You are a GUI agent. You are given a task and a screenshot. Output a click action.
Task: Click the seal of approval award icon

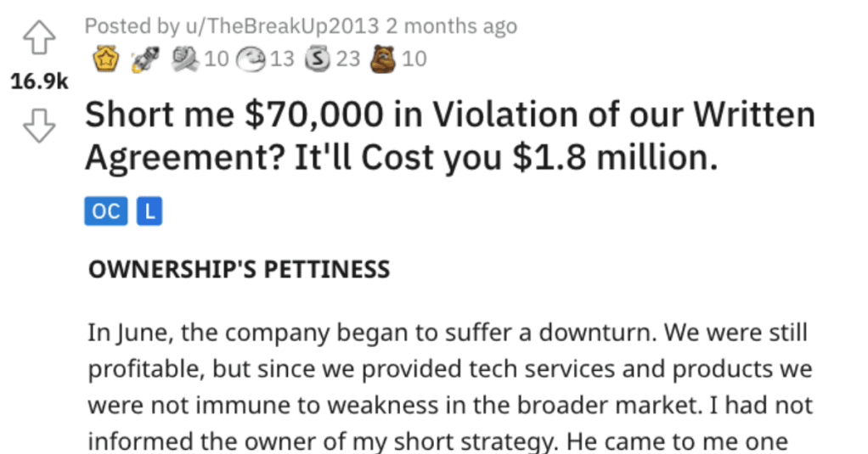pos(251,59)
